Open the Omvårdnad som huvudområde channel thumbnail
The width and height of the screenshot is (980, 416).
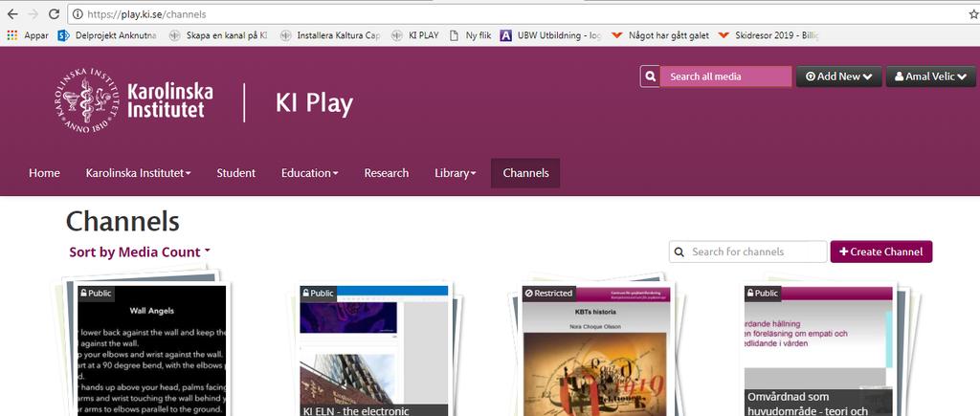pos(819,353)
